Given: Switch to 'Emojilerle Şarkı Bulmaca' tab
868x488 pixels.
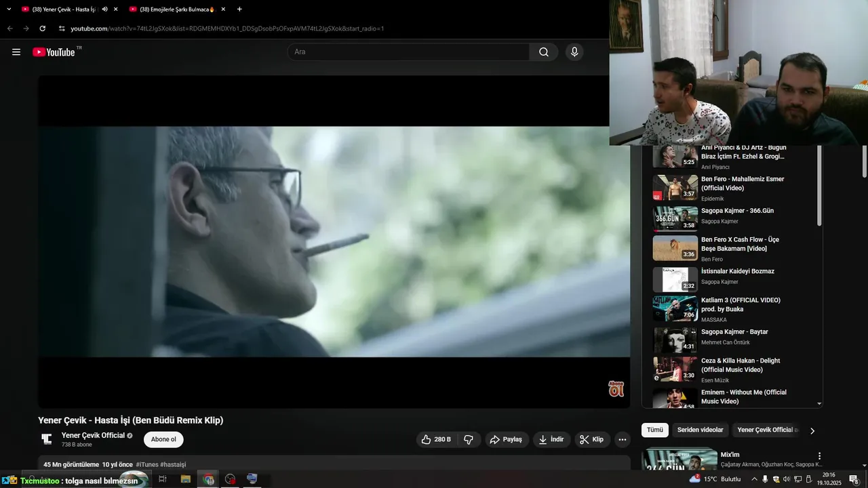Looking at the screenshot, I should pos(177,9).
